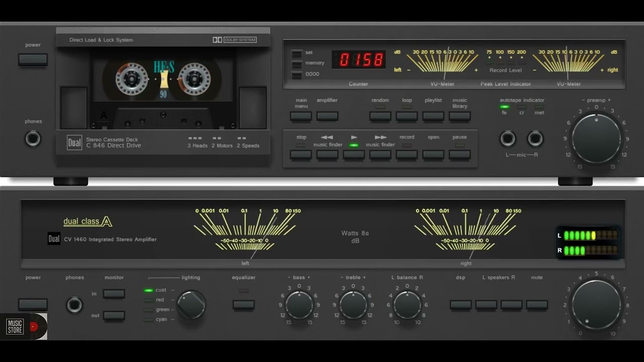Click the fast-forward music finder button
644x362 pixels.
click(380, 154)
